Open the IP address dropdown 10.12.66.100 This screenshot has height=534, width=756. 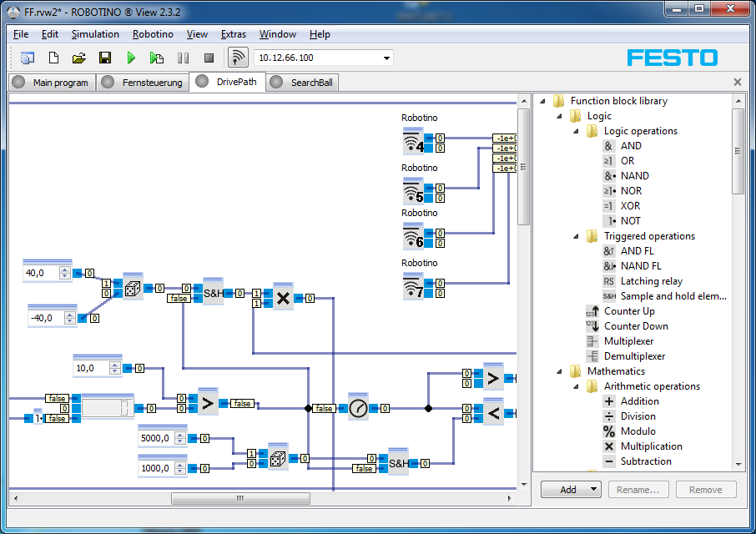(386, 58)
